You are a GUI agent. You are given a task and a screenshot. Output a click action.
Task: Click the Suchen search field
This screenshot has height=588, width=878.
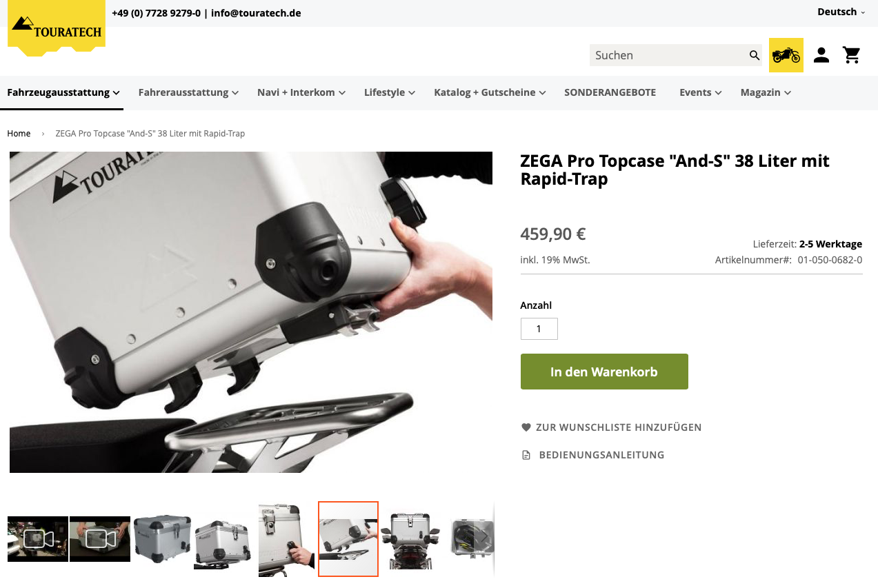click(669, 55)
